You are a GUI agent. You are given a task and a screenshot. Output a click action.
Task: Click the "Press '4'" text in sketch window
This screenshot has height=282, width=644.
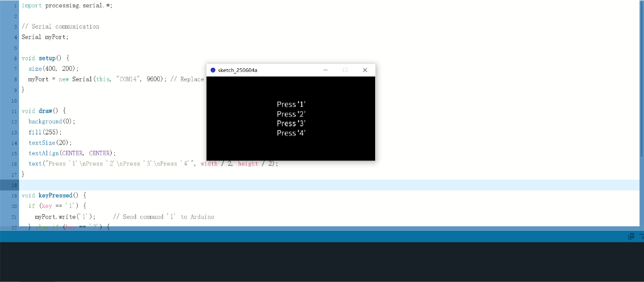tap(291, 133)
